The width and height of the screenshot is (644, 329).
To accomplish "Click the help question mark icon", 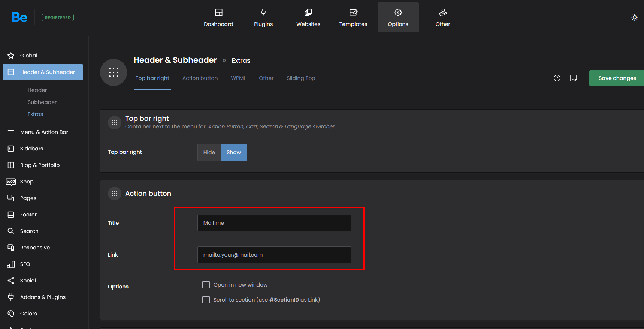I will coord(557,78).
